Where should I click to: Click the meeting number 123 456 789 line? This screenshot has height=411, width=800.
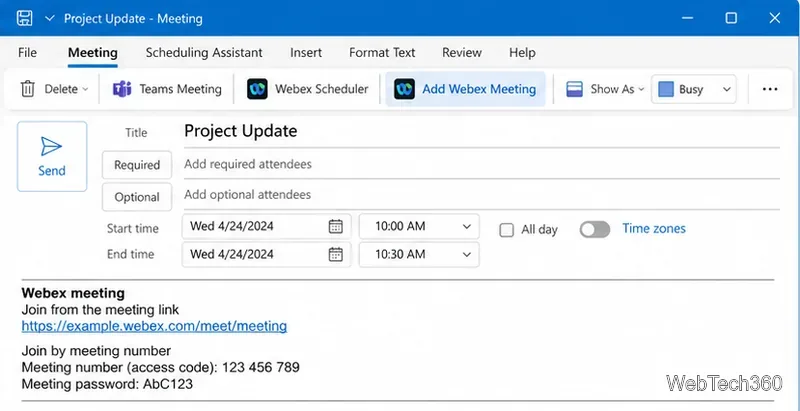pos(160,367)
